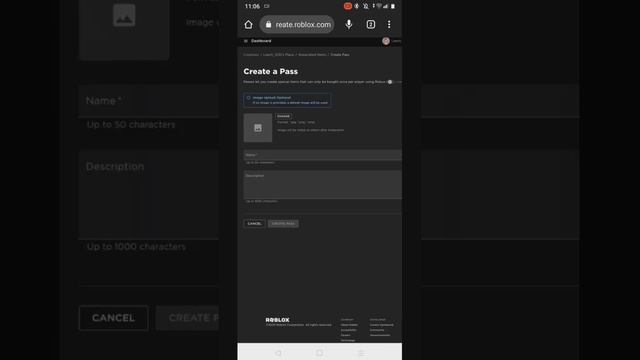Open the tab switcher showing 2 tabs
This screenshot has width=640, height=360.
click(x=370, y=24)
